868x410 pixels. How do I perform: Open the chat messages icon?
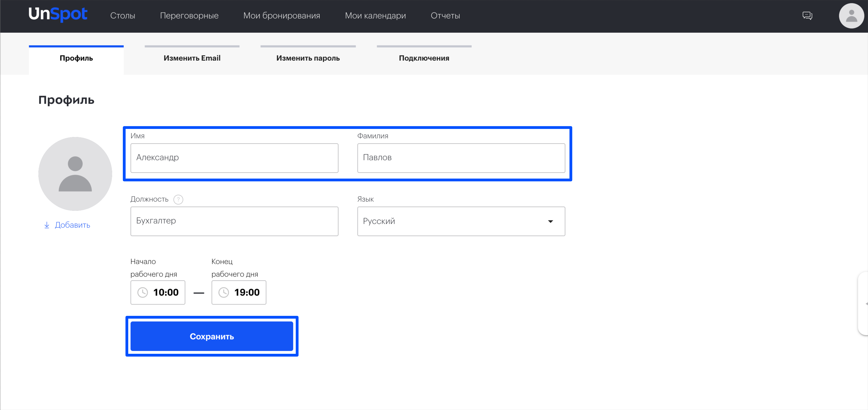coord(807,16)
